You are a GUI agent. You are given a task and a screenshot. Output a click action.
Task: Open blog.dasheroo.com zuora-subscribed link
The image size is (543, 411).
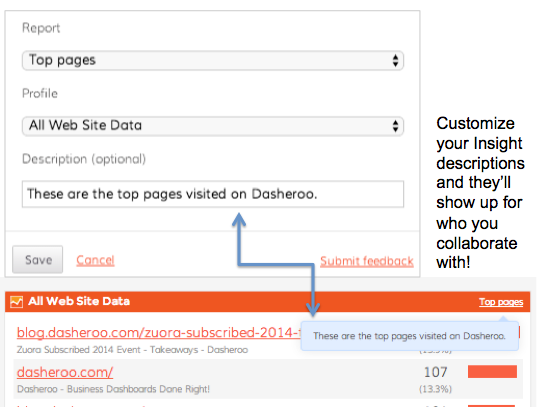click(159, 333)
